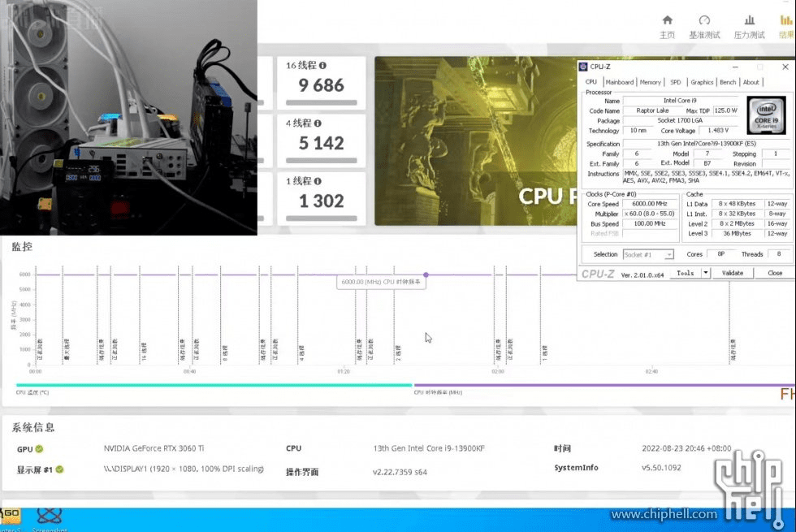Open the Screenshot taskbar icon
Viewport: 796px width, 532px height.
click(x=50, y=516)
